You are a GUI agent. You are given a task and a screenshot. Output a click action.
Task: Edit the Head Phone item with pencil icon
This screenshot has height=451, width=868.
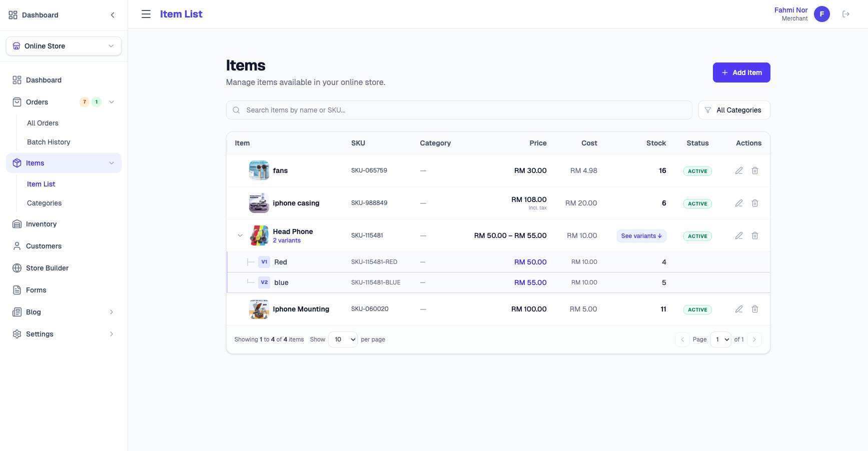coord(738,235)
